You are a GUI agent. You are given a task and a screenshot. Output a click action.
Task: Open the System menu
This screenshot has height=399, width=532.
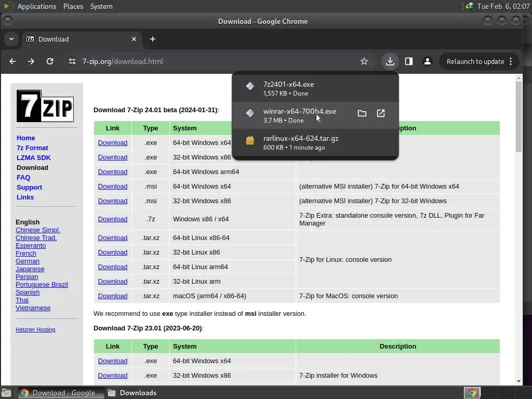coord(101,6)
